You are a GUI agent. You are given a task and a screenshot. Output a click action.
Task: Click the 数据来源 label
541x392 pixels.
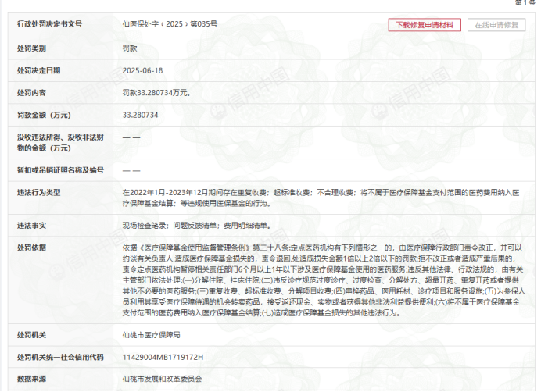pos(32,379)
